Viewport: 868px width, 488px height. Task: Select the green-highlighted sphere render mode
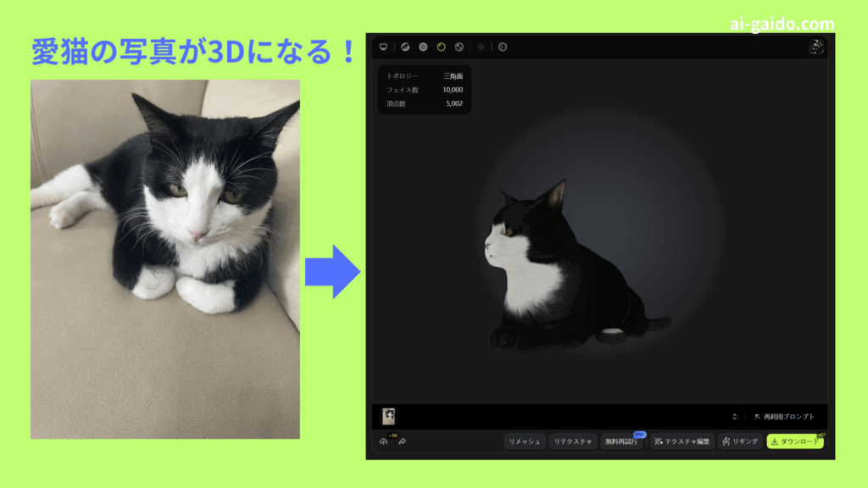(441, 47)
